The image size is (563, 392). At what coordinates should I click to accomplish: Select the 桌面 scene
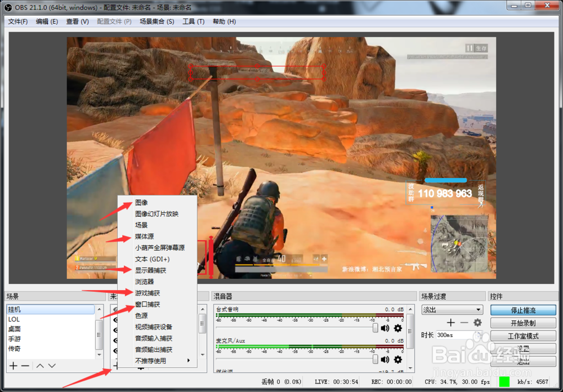pos(51,329)
